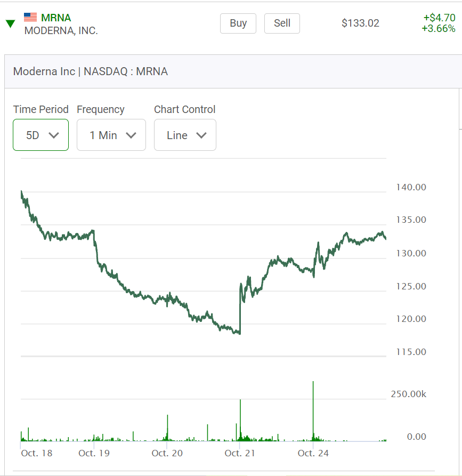462x476 pixels.
Task: Click the Moderna Inc | NASDAQ : MRNA header
Action: pyautogui.click(x=91, y=71)
